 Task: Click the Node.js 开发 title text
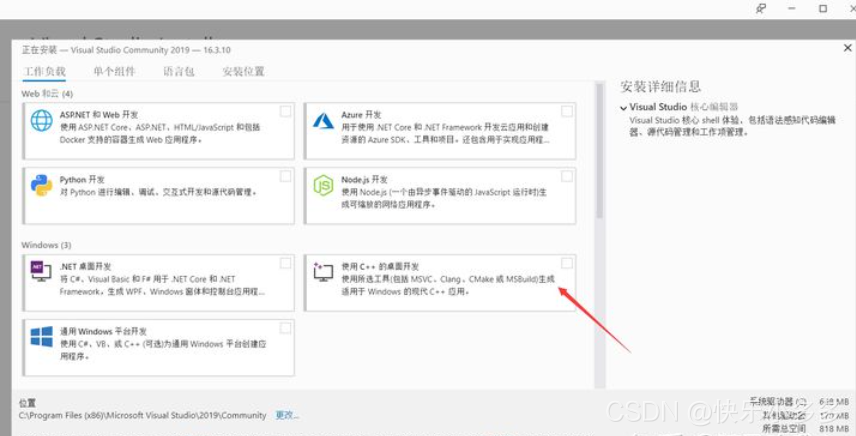(364, 180)
